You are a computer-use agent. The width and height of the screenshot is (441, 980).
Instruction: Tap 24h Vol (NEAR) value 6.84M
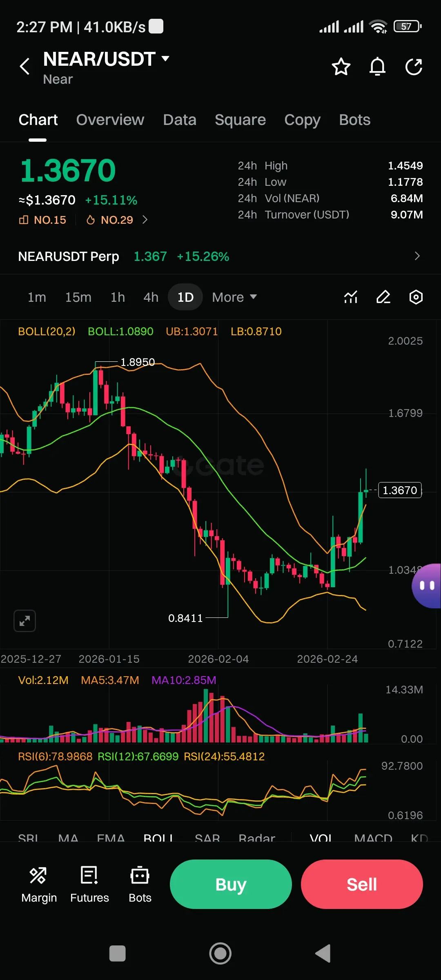click(x=407, y=198)
